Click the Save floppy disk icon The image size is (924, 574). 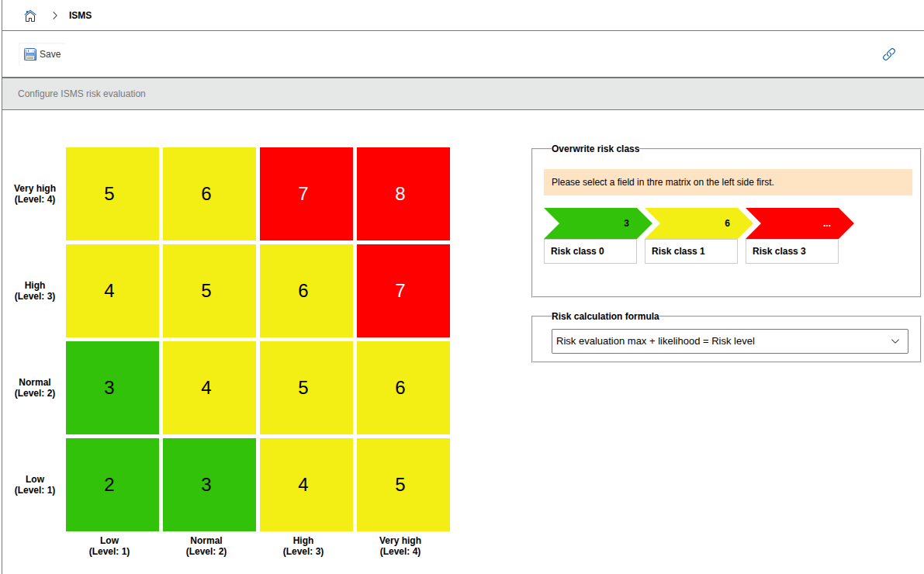click(30, 54)
